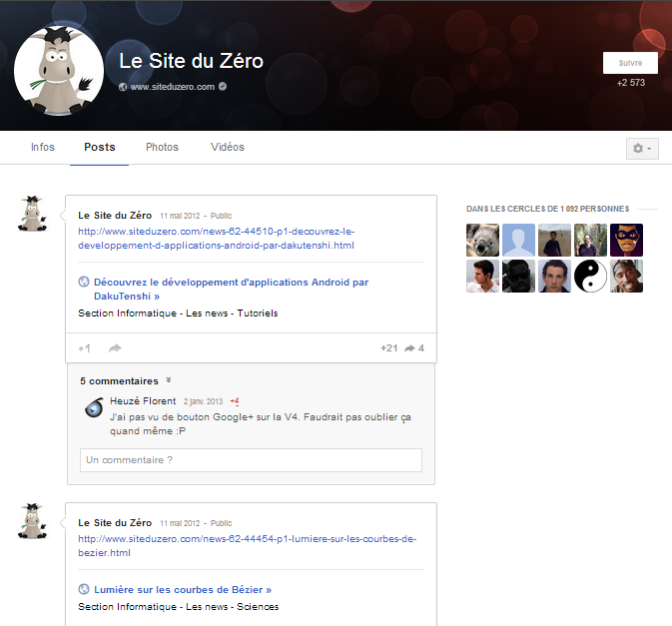
Task: Switch to the Infos tab
Action: click(x=43, y=147)
